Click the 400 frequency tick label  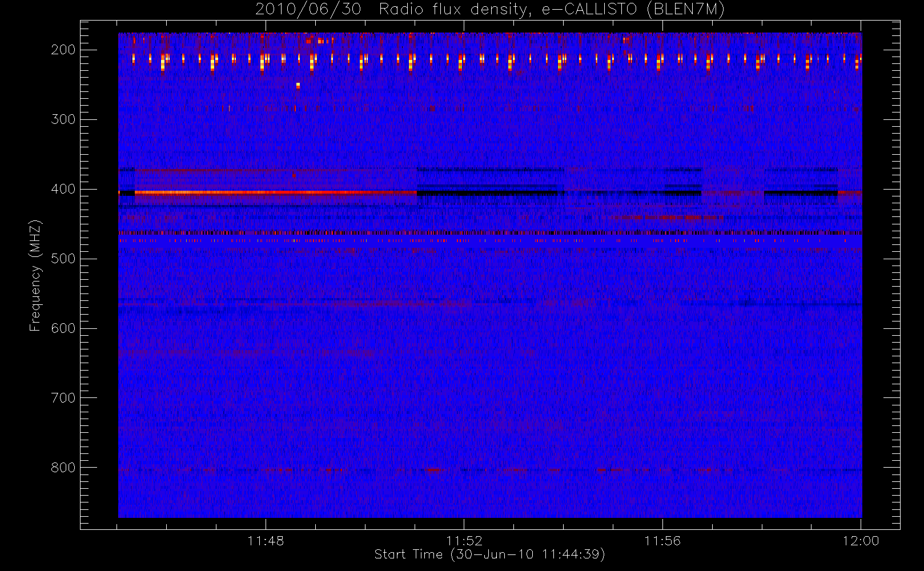[63, 189]
